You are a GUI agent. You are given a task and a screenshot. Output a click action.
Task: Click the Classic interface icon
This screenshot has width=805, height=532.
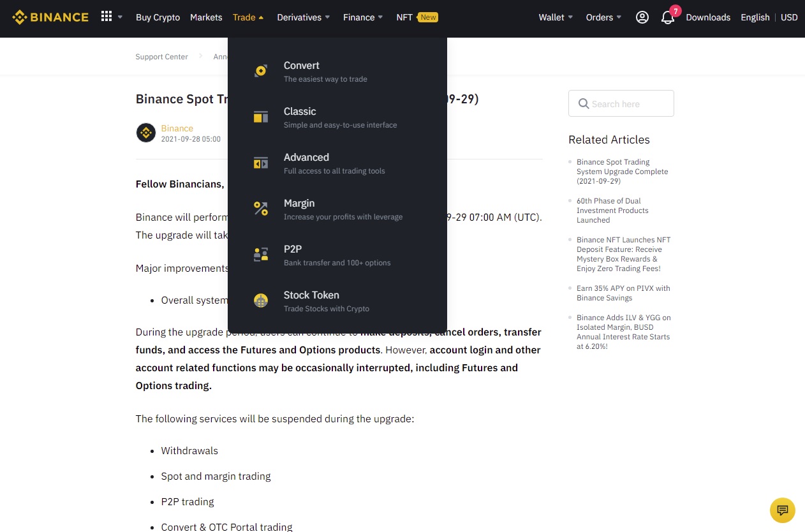point(260,117)
